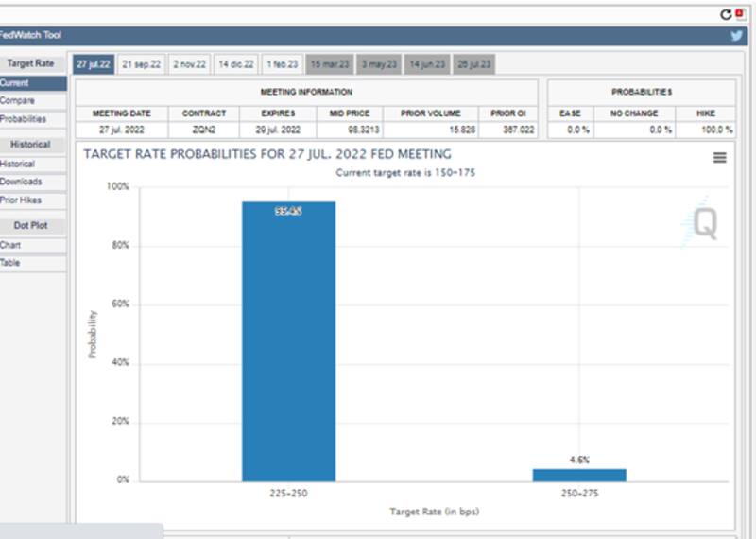Open the Dot Plot Chart view
Image resolution: width=756 pixels, height=539 pixels.
point(11,245)
